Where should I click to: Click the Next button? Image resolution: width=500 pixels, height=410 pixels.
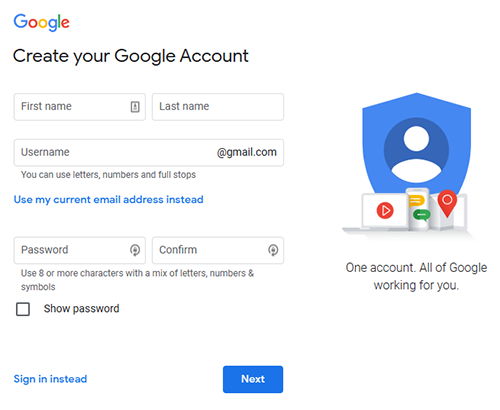pyautogui.click(x=253, y=379)
